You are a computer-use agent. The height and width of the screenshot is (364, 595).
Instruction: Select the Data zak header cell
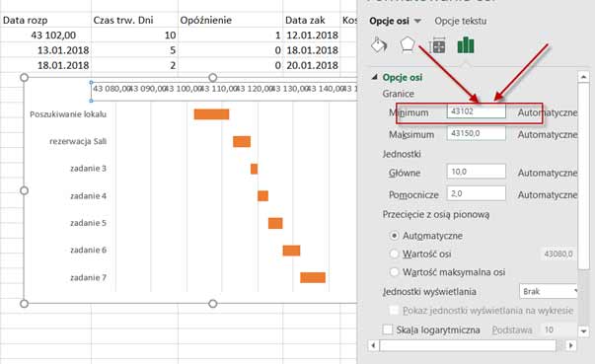(x=311, y=20)
